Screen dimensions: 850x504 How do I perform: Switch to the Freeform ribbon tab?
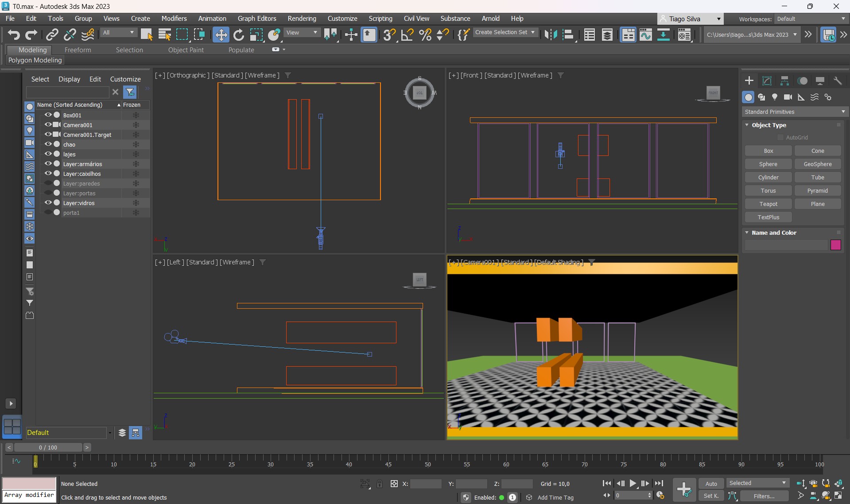pos(78,50)
